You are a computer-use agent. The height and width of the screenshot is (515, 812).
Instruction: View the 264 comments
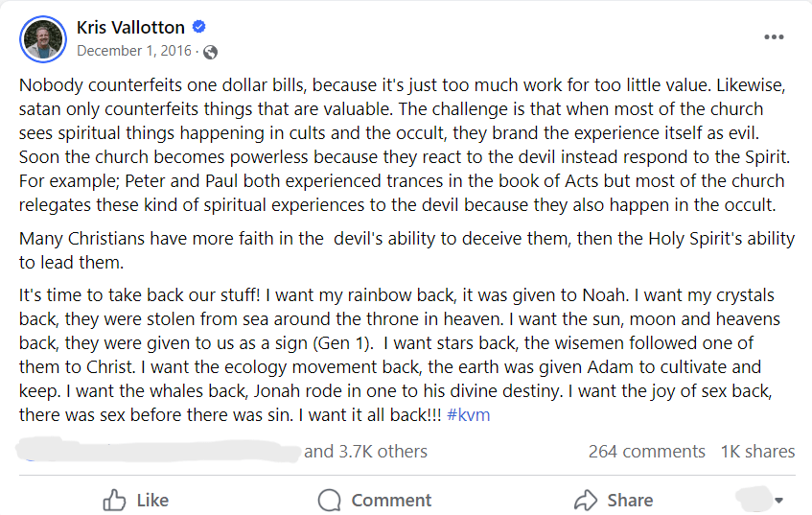click(646, 451)
